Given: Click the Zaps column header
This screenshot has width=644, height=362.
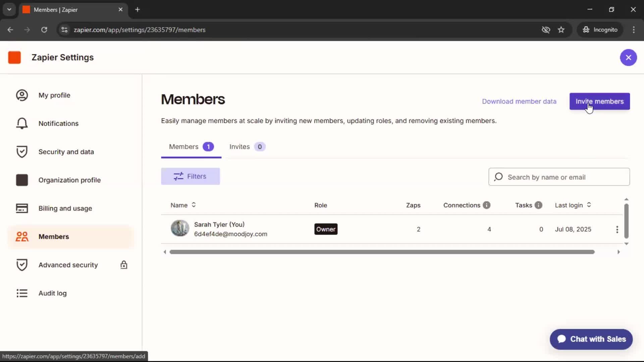Looking at the screenshot, I should 413,205.
